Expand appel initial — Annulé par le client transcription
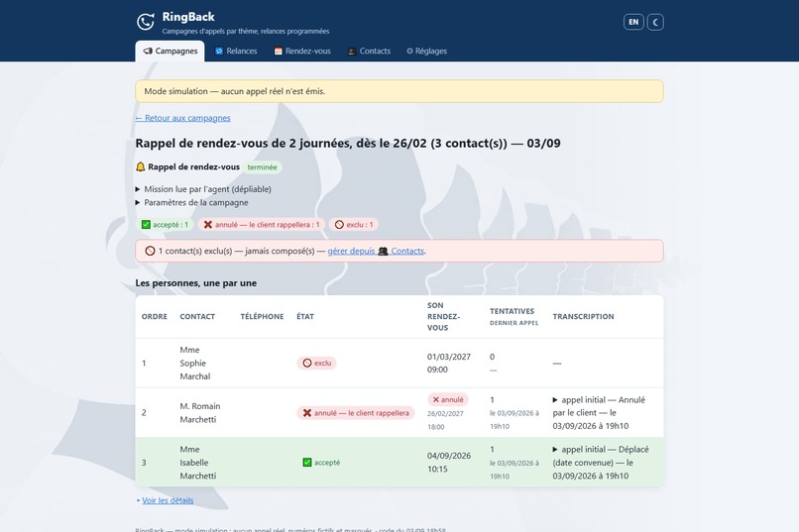This screenshot has height=532, width=799. pos(599,413)
